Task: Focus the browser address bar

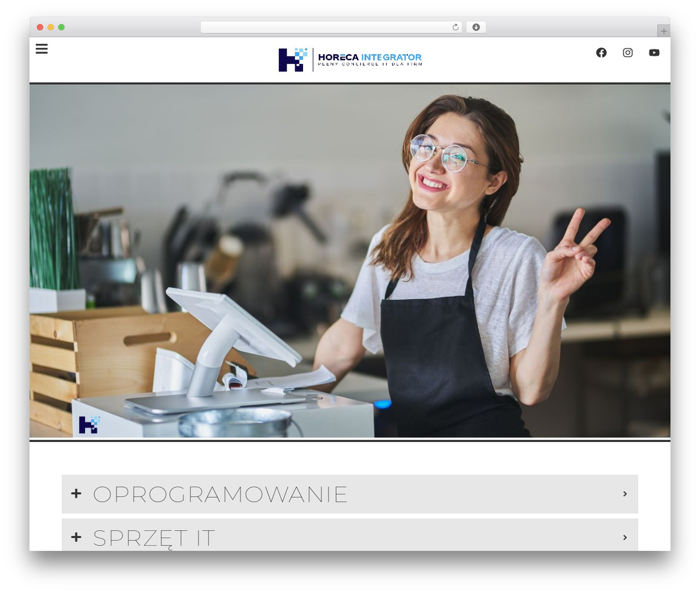Action: click(x=331, y=27)
